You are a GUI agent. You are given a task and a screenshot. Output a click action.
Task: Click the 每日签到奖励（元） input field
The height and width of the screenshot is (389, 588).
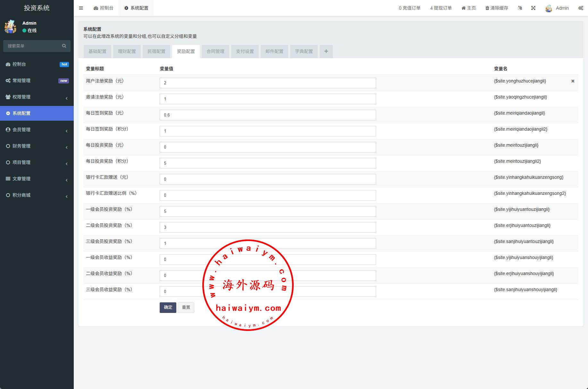[x=268, y=115]
